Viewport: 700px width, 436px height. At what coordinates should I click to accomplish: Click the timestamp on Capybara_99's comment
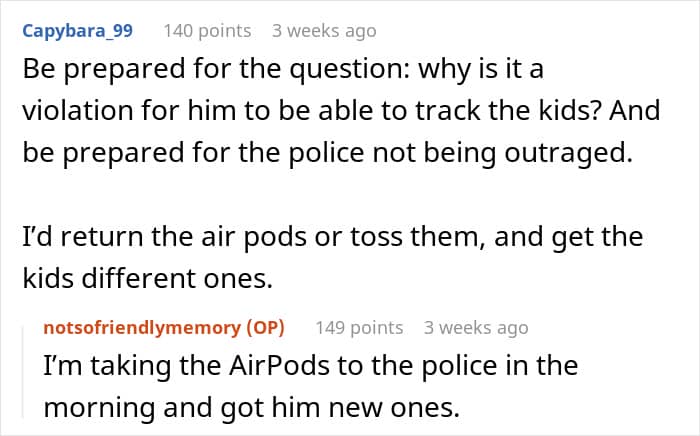pos(324,31)
